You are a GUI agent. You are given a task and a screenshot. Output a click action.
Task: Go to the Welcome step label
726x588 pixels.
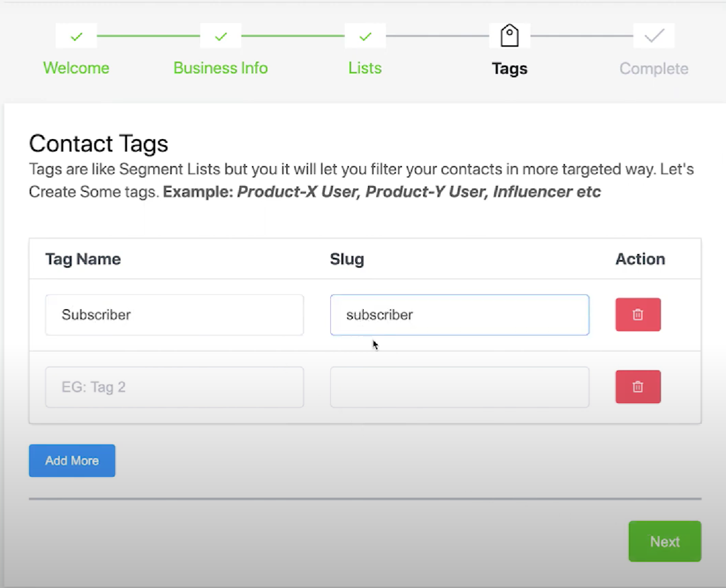76,68
